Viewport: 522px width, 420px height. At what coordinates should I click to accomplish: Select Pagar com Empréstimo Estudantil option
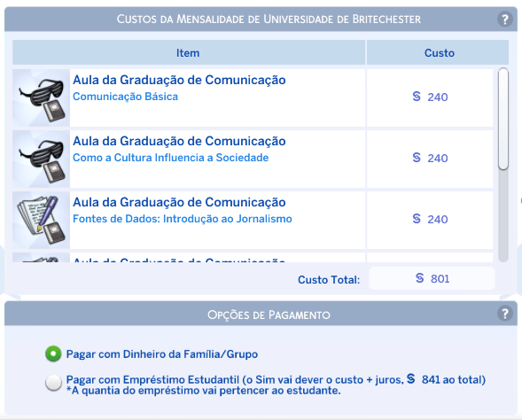click(x=53, y=383)
